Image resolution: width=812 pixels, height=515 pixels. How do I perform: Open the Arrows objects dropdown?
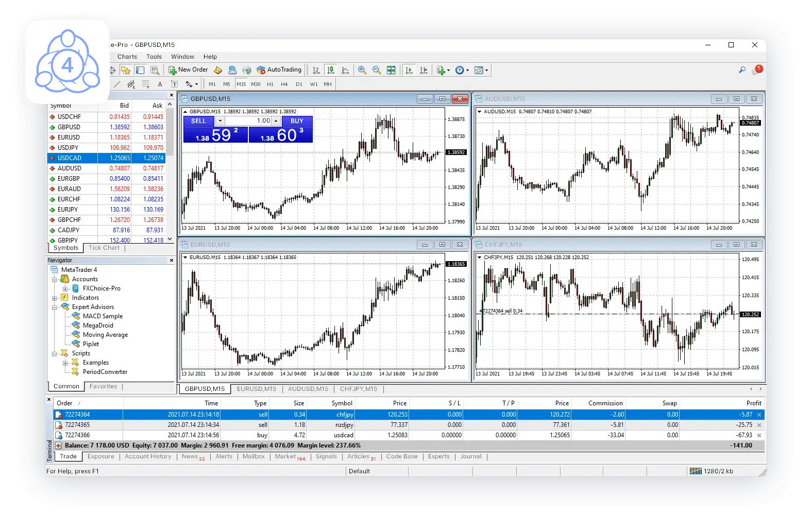191,84
